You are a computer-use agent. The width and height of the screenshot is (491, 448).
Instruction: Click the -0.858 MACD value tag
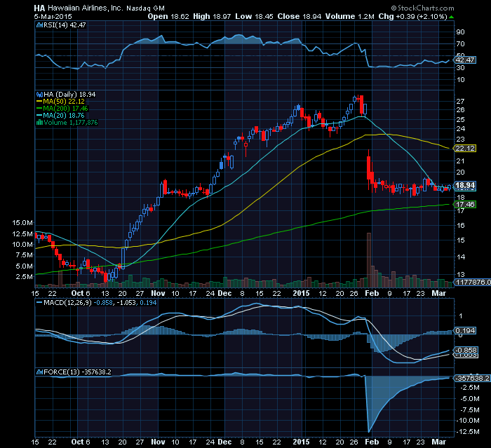(466, 350)
